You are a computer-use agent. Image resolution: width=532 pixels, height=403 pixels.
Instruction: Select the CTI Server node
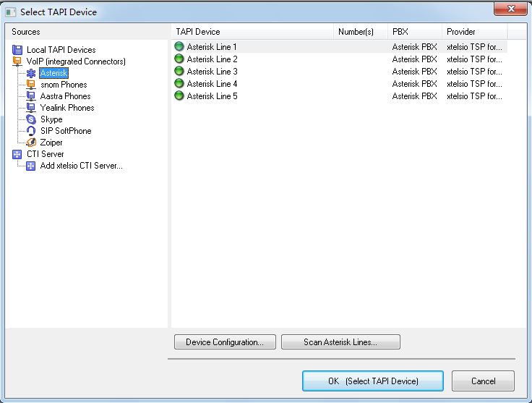click(45, 154)
